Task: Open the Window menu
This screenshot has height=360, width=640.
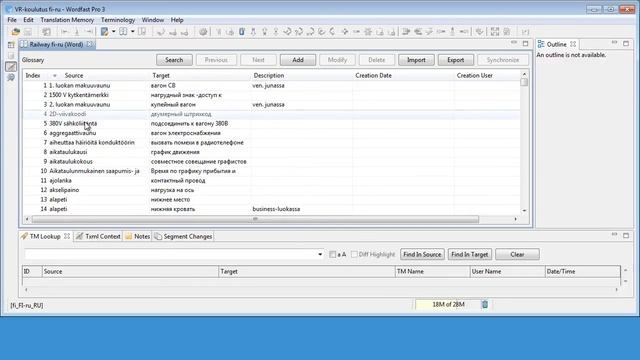Action: click(x=153, y=20)
